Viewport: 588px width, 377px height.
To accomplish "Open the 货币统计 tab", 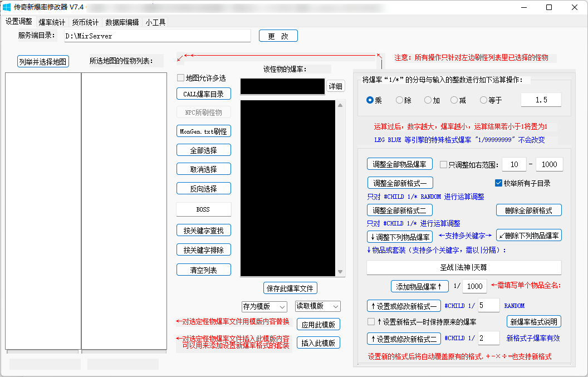I will click(85, 22).
